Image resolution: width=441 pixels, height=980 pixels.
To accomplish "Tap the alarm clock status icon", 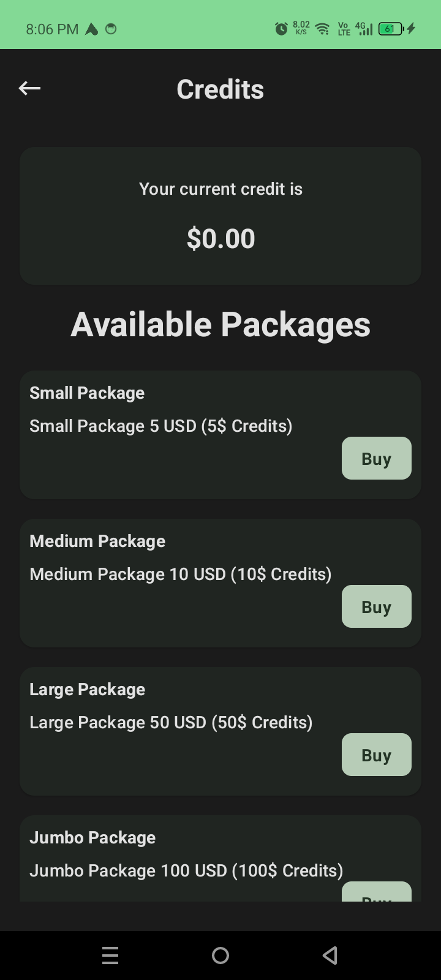I will click(281, 29).
